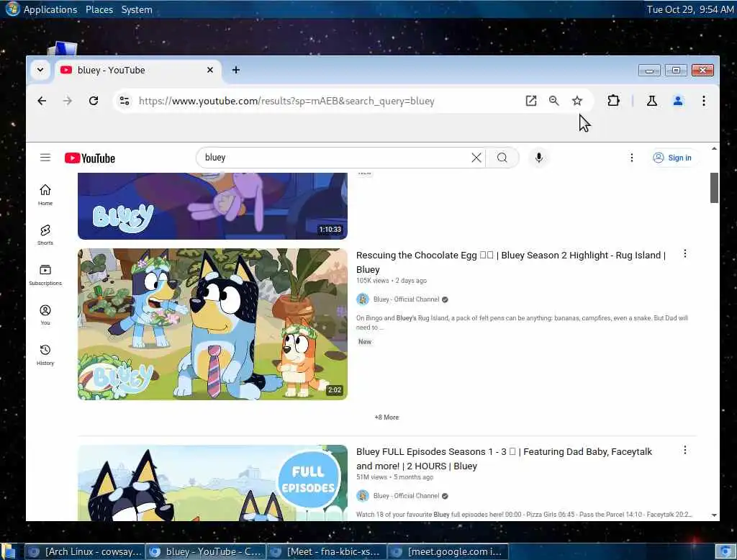Open Chrome's three-dot menu
Viewport: 737px width, 560px height.
click(704, 101)
